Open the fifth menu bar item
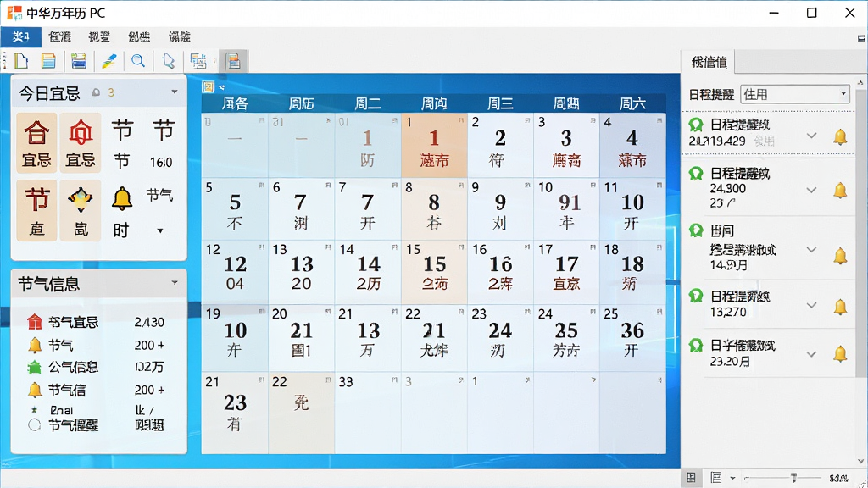The height and width of the screenshot is (488, 868). (180, 36)
